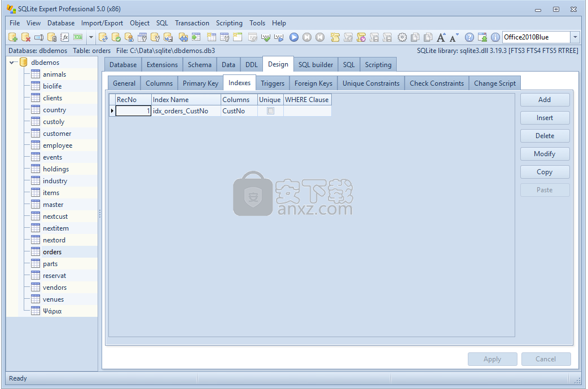Open the fx functions toolbar icon
This screenshot has width=588, height=389.
pos(64,37)
